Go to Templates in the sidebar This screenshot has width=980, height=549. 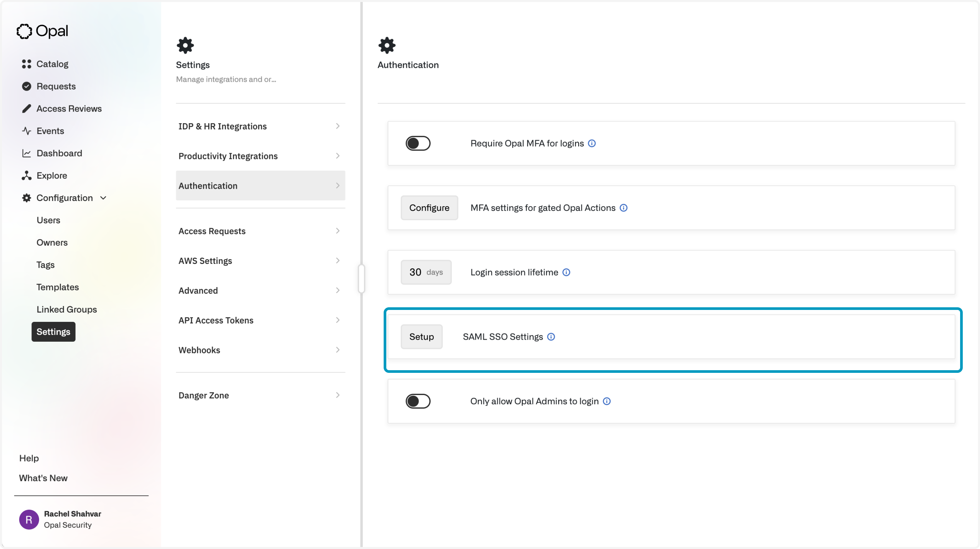(58, 287)
